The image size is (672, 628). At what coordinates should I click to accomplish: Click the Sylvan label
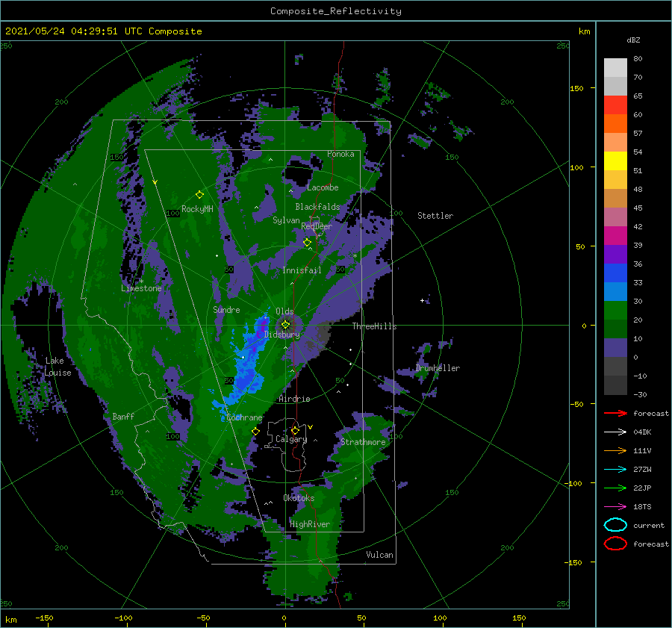point(286,220)
